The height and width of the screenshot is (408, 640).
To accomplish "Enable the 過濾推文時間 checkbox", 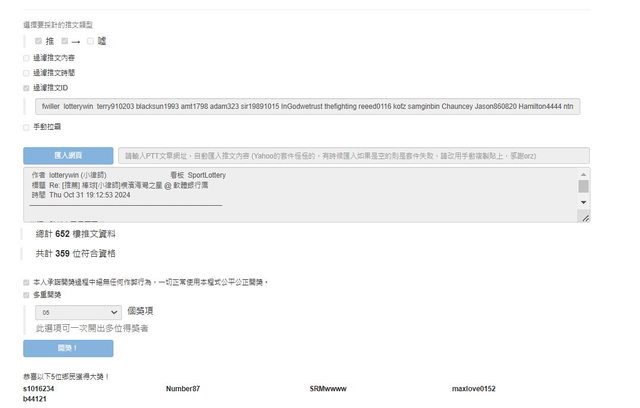I will (27, 73).
